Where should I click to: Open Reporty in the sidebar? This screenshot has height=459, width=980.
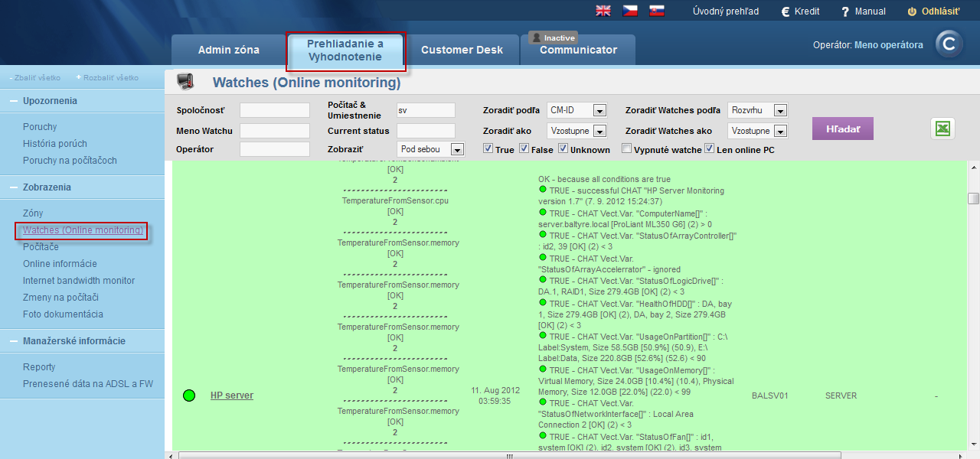[39, 367]
